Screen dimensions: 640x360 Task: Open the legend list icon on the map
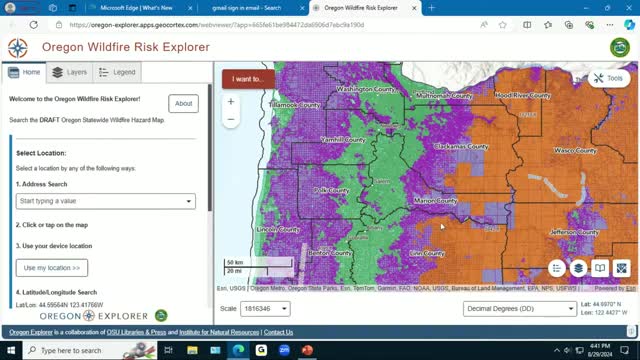point(557,269)
